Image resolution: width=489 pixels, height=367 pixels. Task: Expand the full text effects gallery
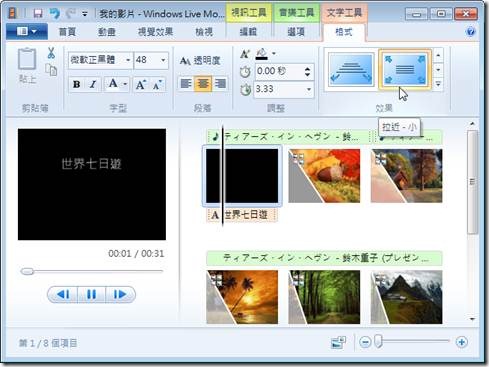click(x=438, y=84)
